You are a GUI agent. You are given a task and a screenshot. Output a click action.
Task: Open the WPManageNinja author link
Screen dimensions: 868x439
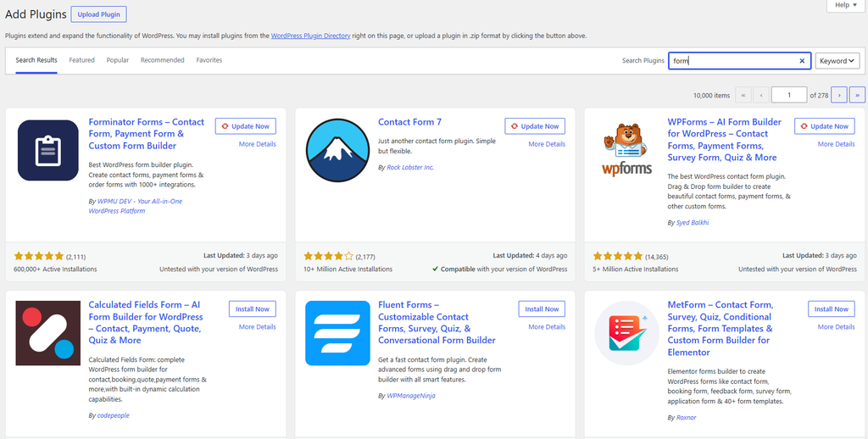click(411, 396)
